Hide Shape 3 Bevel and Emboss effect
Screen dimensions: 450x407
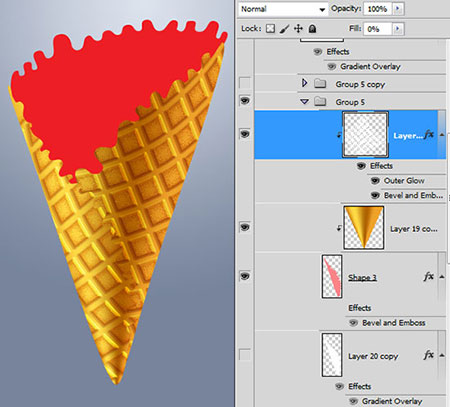[x=353, y=323]
